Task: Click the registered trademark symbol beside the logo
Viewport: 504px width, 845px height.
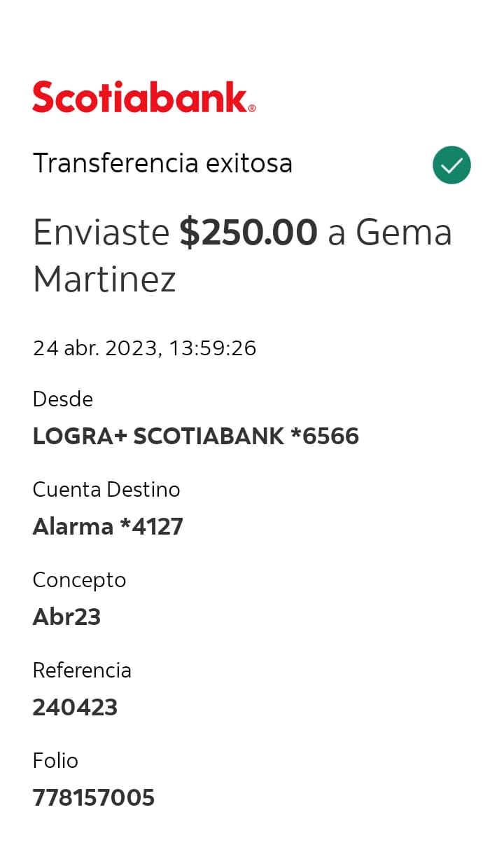Action: click(x=252, y=108)
